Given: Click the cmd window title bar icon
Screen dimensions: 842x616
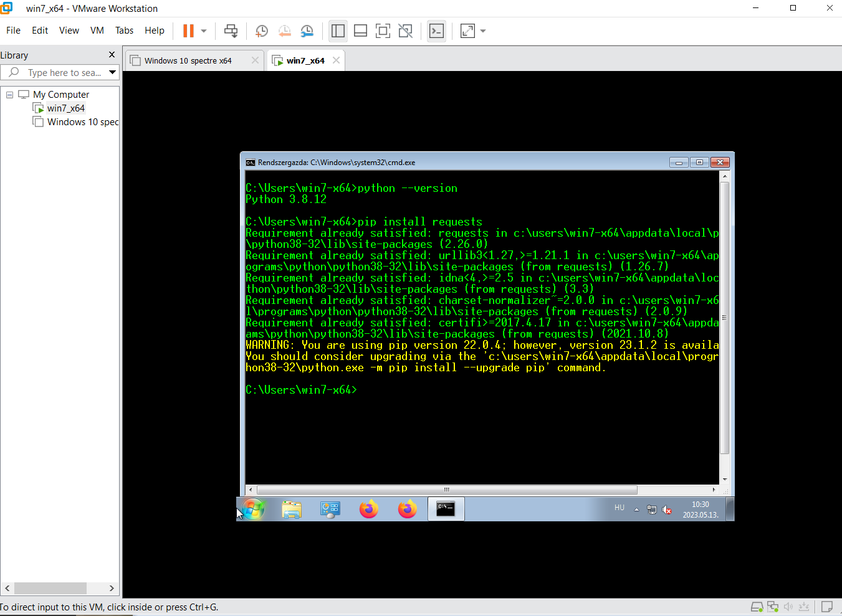Looking at the screenshot, I should click(x=251, y=163).
